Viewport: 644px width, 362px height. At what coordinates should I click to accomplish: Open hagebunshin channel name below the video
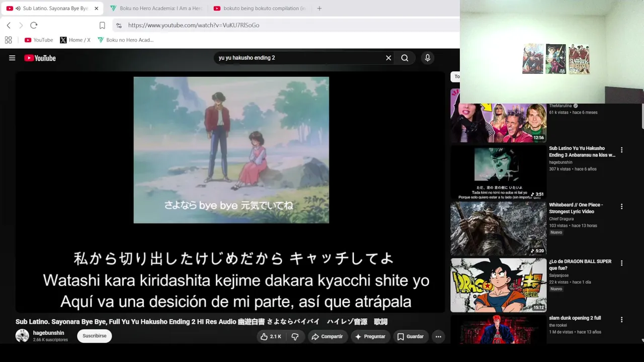coord(49,333)
